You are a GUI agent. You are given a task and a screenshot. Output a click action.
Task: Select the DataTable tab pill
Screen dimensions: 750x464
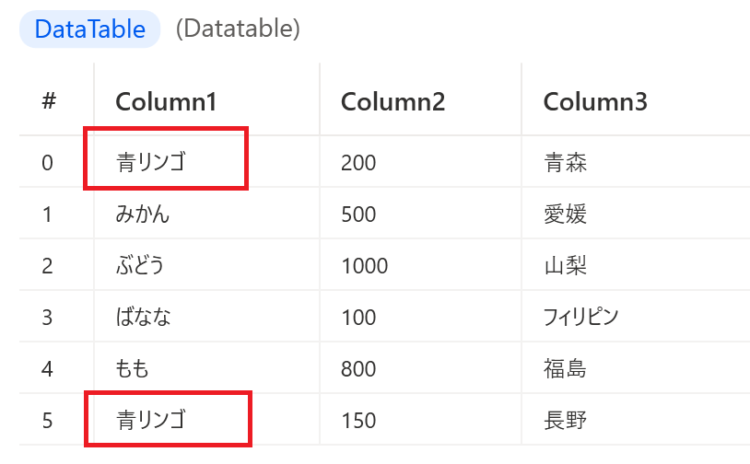coord(90,29)
